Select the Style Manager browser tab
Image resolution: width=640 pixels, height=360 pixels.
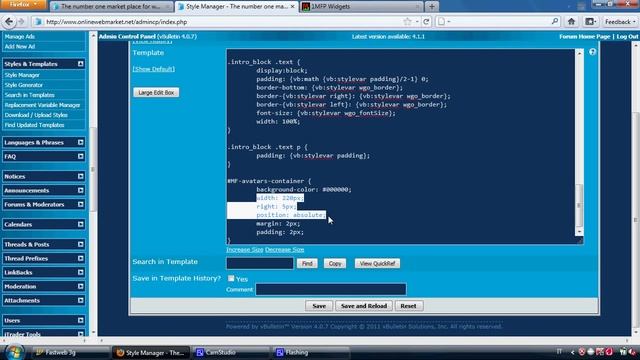(x=236, y=7)
